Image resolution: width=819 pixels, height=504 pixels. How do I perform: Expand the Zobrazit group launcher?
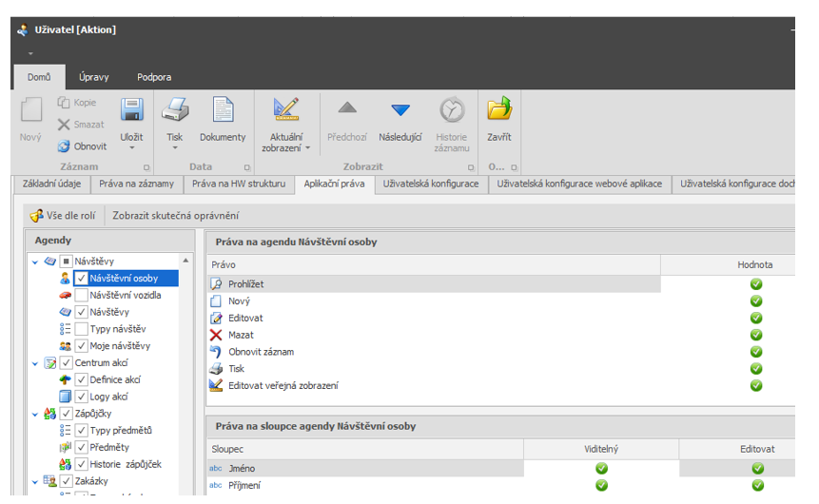pos(471,167)
